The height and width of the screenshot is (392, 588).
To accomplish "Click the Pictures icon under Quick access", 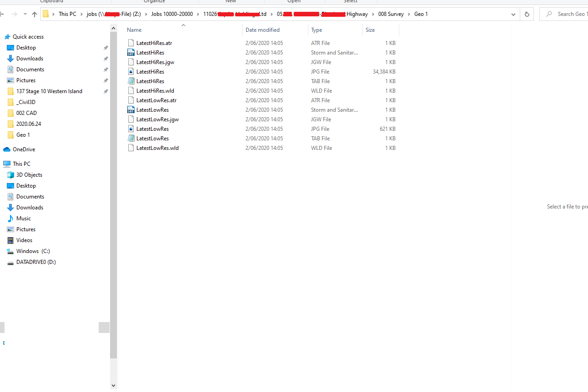I will click(10, 80).
